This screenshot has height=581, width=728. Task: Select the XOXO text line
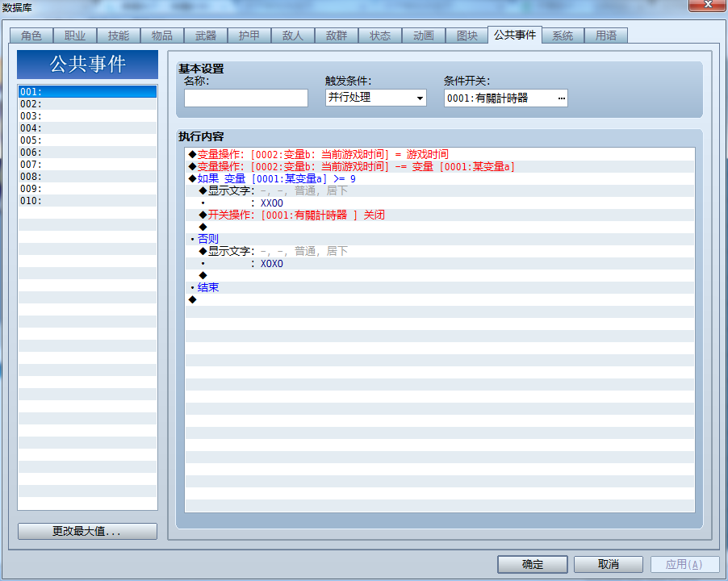click(x=440, y=264)
